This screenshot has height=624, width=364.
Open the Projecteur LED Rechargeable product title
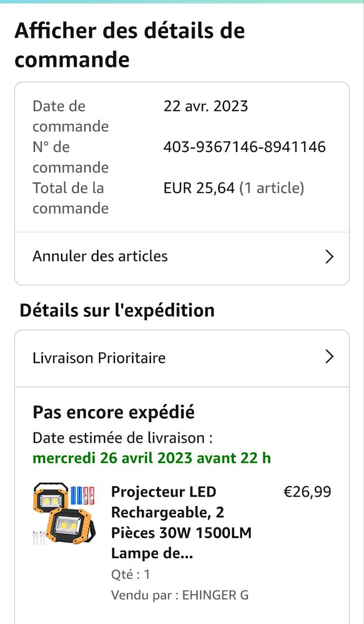point(181,523)
